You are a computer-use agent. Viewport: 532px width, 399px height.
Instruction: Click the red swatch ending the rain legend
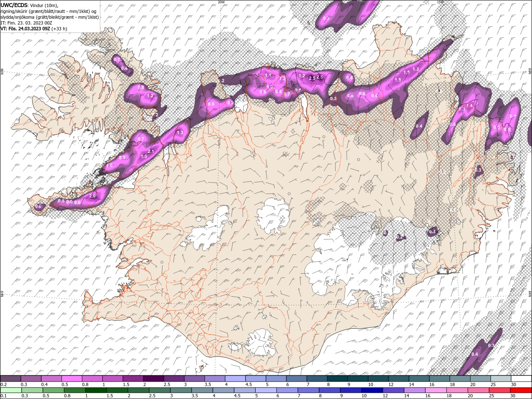(520, 390)
